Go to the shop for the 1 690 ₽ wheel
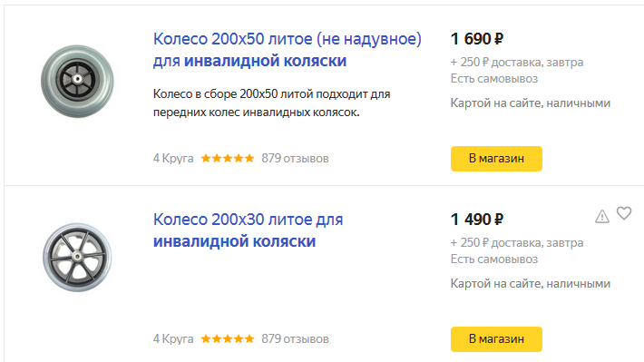Viewport: 644px width, 362px height. 496,159
